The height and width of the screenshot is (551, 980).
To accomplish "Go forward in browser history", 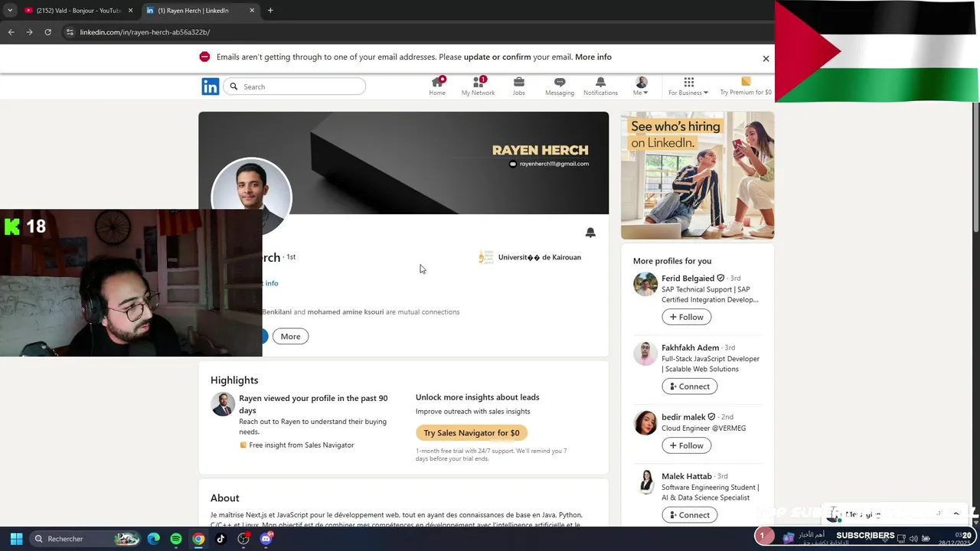I will tap(29, 32).
